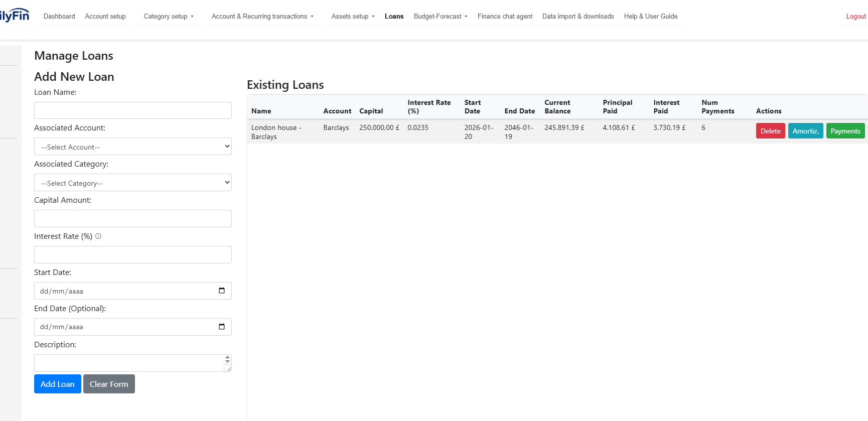Expand the Budget-Forecast menu
Image resolution: width=868 pixels, height=421 pixels.
(441, 17)
